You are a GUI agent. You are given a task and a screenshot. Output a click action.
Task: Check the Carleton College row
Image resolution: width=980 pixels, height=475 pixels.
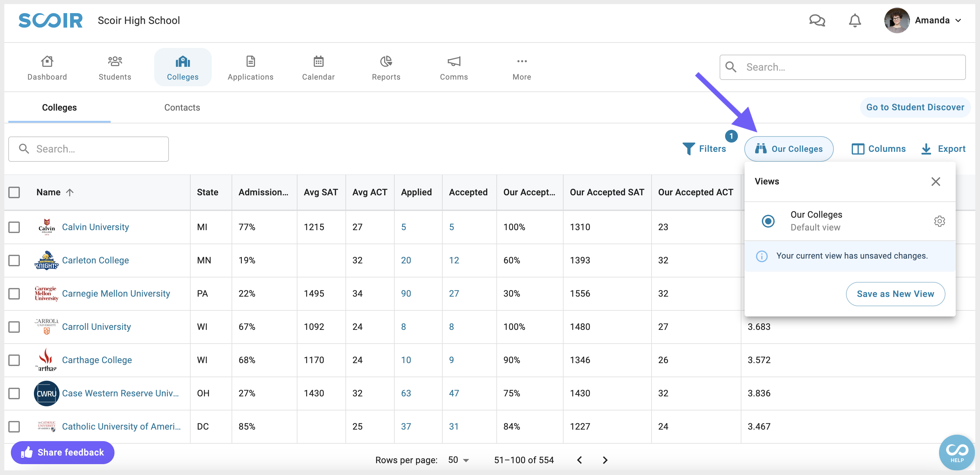[x=14, y=260]
